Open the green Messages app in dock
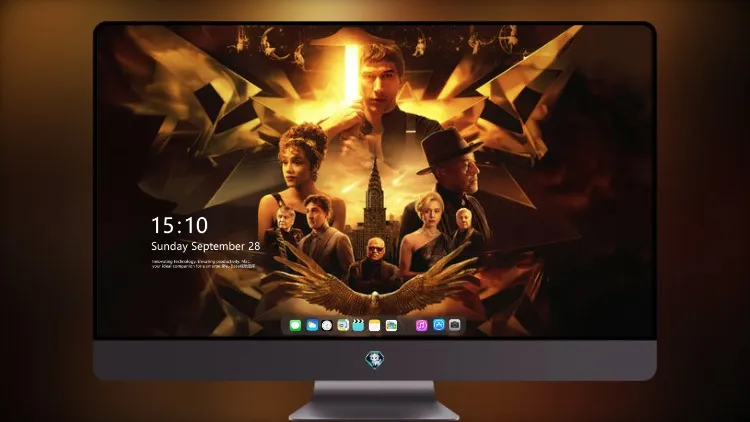This screenshot has height=422, width=750. [295, 326]
